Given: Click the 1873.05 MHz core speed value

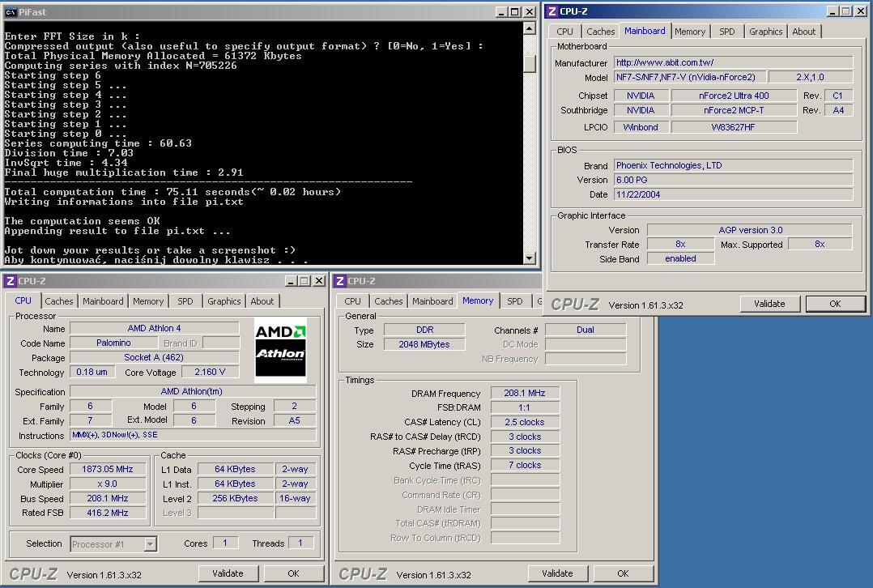Looking at the screenshot, I should [108, 469].
